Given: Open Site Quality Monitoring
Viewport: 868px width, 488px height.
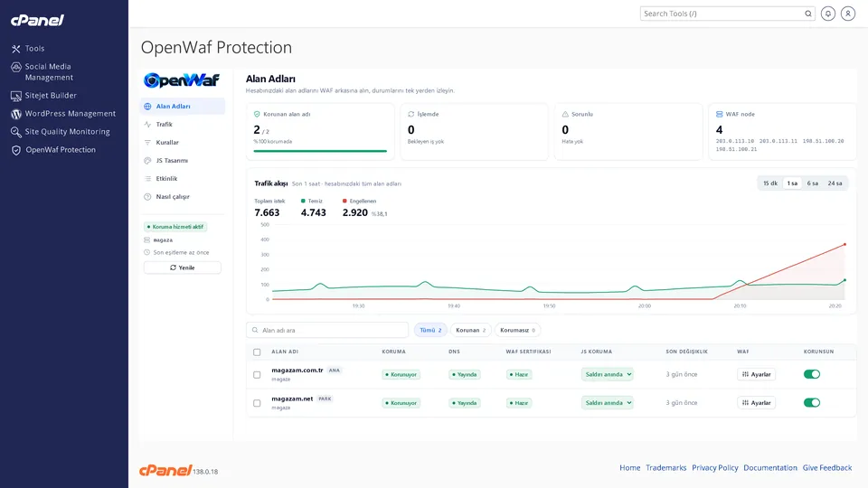Looking at the screenshot, I should click(x=67, y=132).
